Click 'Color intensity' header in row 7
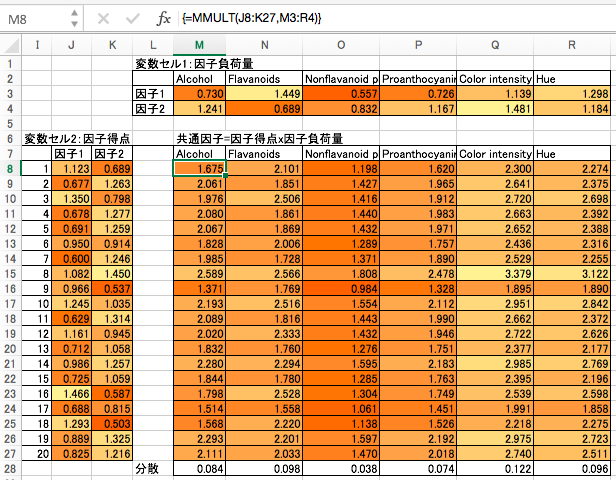This screenshot has width=616, height=480. point(495,154)
